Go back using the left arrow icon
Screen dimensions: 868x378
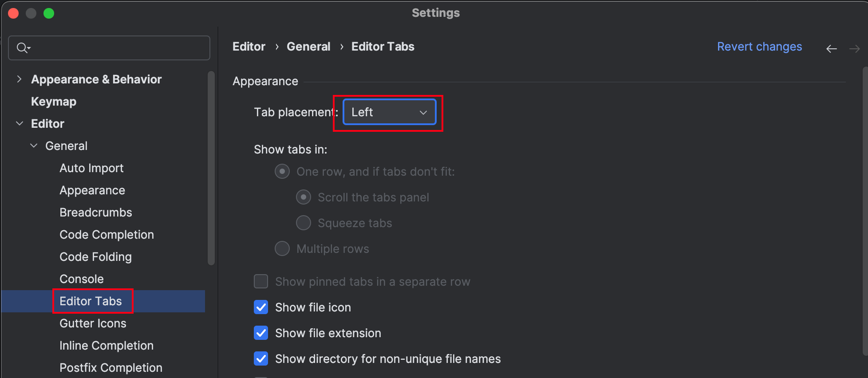832,48
